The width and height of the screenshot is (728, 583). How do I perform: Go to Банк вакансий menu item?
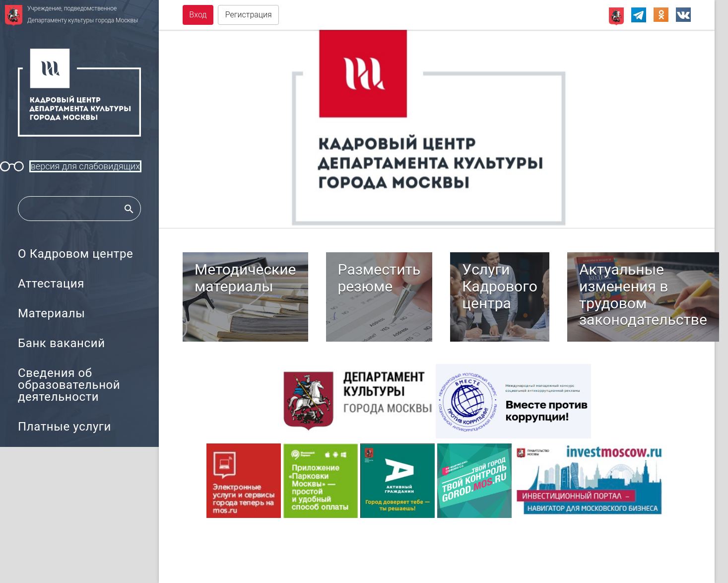pyautogui.click(x=62, y=343)
